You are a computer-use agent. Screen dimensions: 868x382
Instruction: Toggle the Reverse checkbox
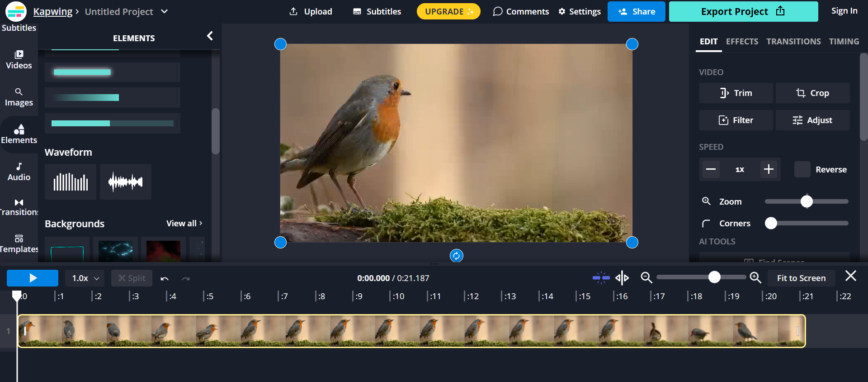(x=802, y=169)
